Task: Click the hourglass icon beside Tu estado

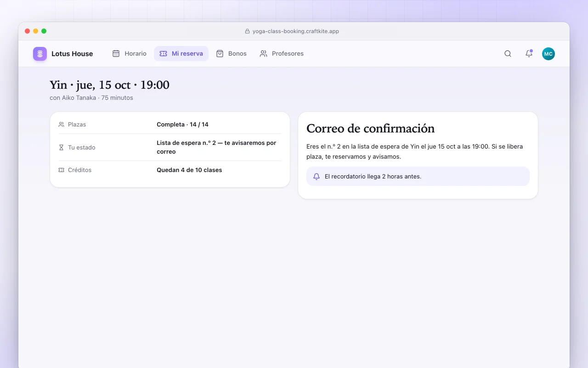Action: point(62,148)
